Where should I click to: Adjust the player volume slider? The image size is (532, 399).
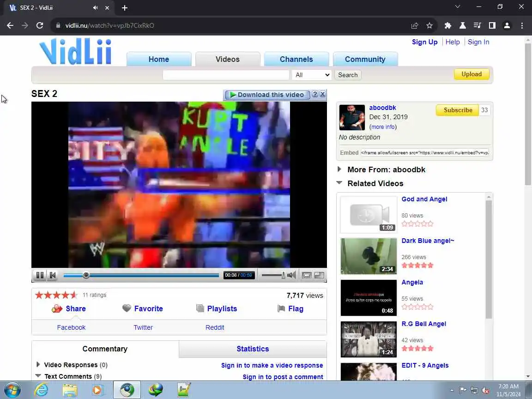click(x=273, y=275)
